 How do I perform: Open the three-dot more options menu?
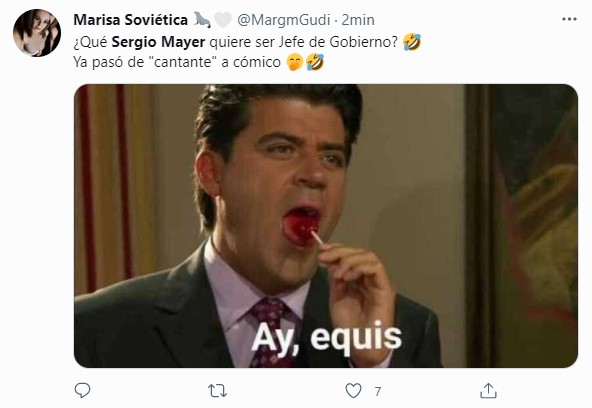point(569,19)
